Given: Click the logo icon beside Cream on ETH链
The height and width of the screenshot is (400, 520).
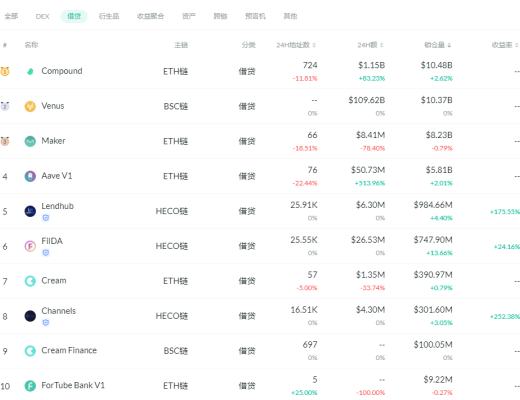Looking at the screenshot, I should (30, 281).
